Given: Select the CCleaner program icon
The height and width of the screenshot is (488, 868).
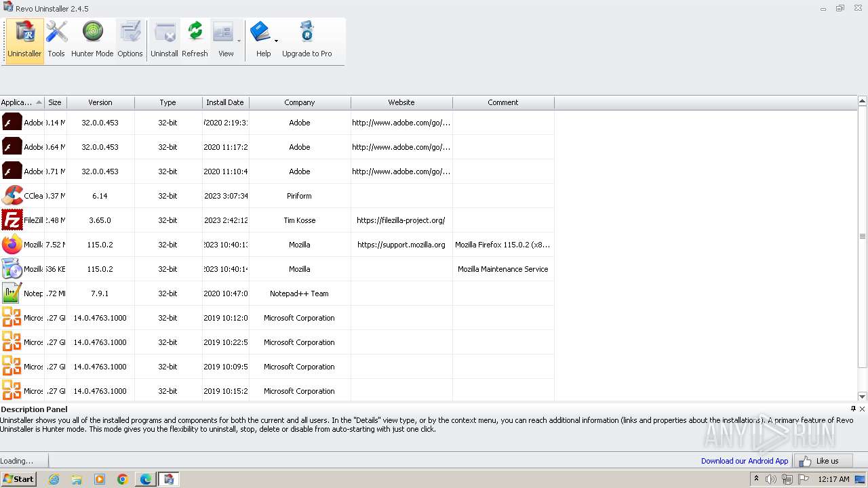Looking at the screenshot, I should click(12, 196).
